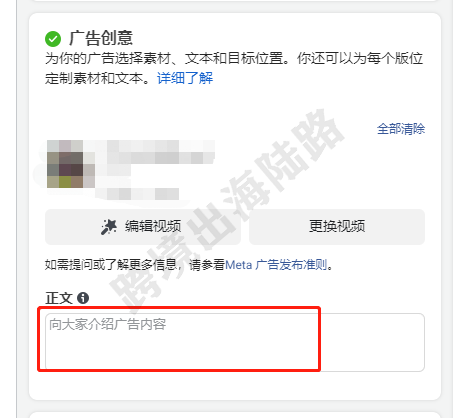The height and width of the screenshot is (418, 453).
Task: Click the 广告创意 section heading
Action: [101, 38]
